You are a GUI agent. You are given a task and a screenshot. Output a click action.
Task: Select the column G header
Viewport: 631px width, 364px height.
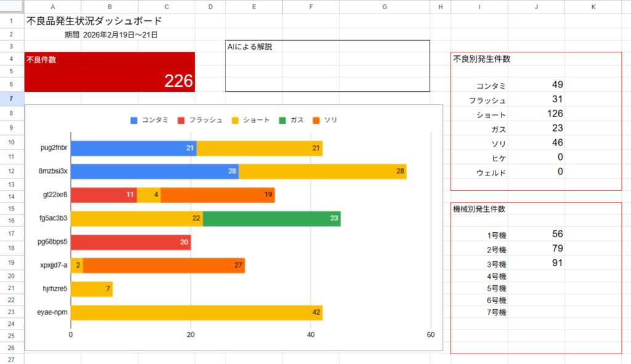coord(385,7)
